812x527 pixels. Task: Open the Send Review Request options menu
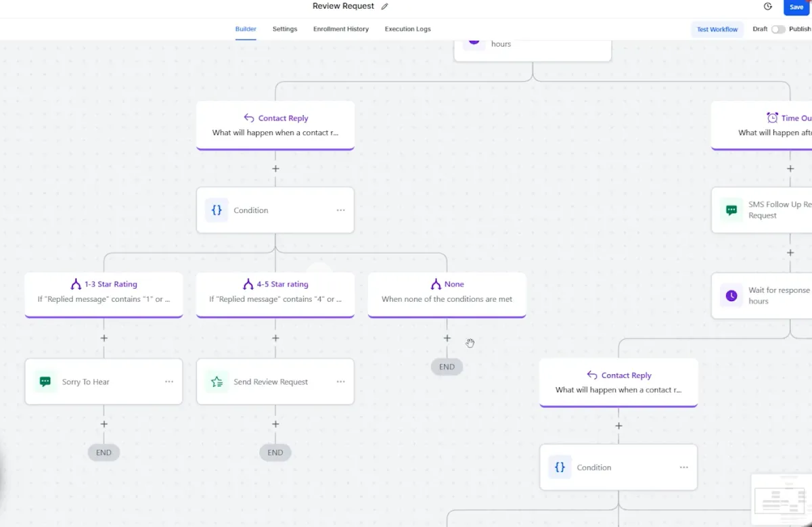(341, 382)
